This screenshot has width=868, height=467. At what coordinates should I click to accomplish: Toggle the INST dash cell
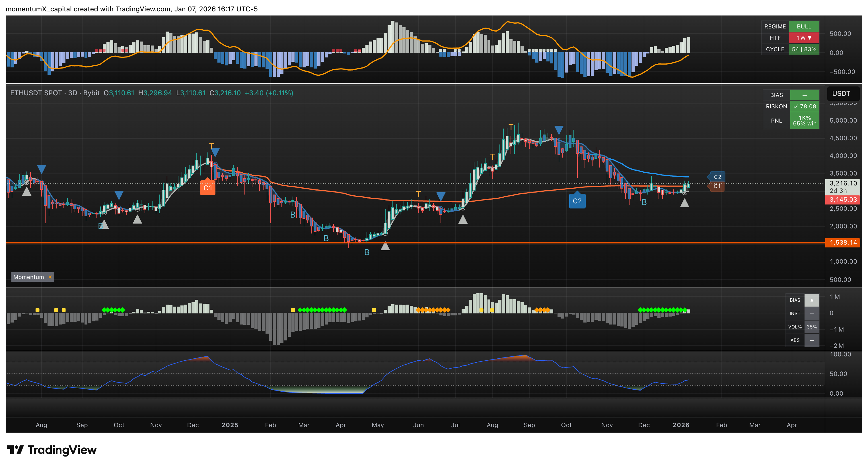pos(811,313)
